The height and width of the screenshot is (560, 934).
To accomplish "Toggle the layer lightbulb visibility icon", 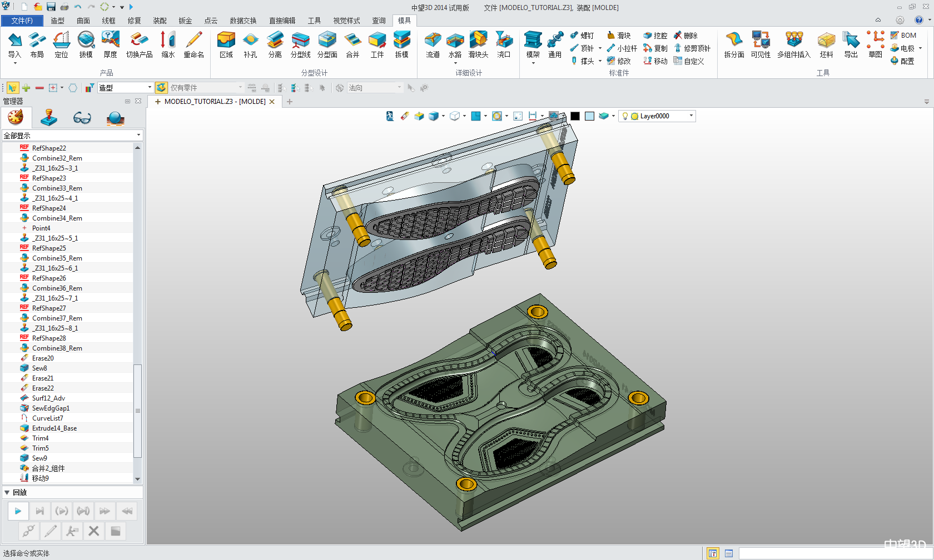I will (625, 116).
